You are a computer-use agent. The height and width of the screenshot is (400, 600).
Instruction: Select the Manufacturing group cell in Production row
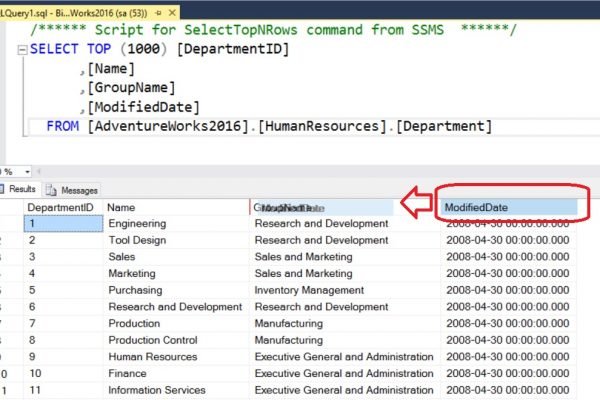pos(345,323)
